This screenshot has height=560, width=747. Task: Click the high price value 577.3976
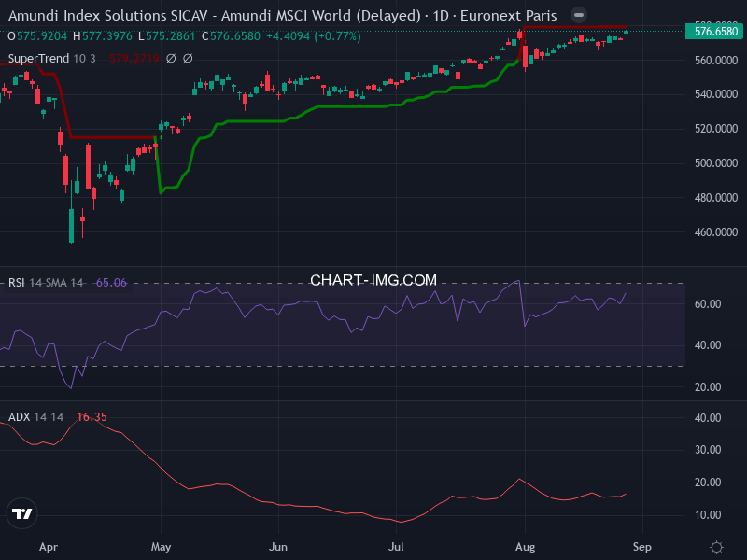107,36
